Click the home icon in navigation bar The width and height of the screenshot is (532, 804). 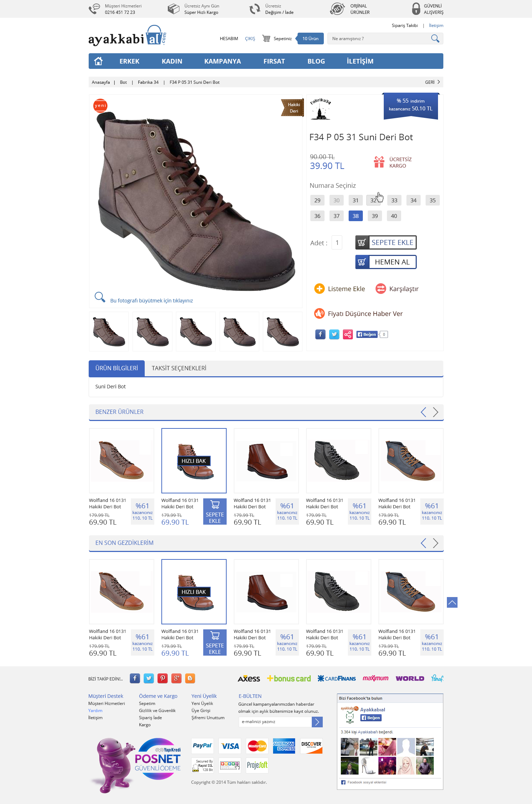click(98, 61)
